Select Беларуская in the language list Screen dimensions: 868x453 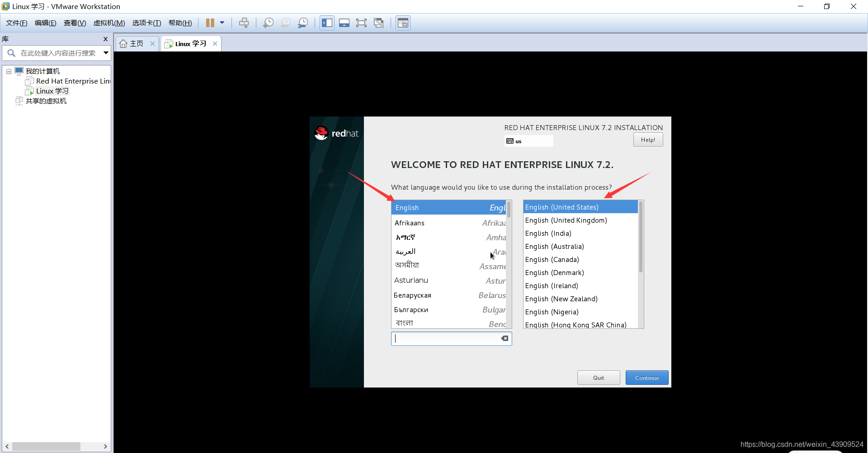(448, 295)
